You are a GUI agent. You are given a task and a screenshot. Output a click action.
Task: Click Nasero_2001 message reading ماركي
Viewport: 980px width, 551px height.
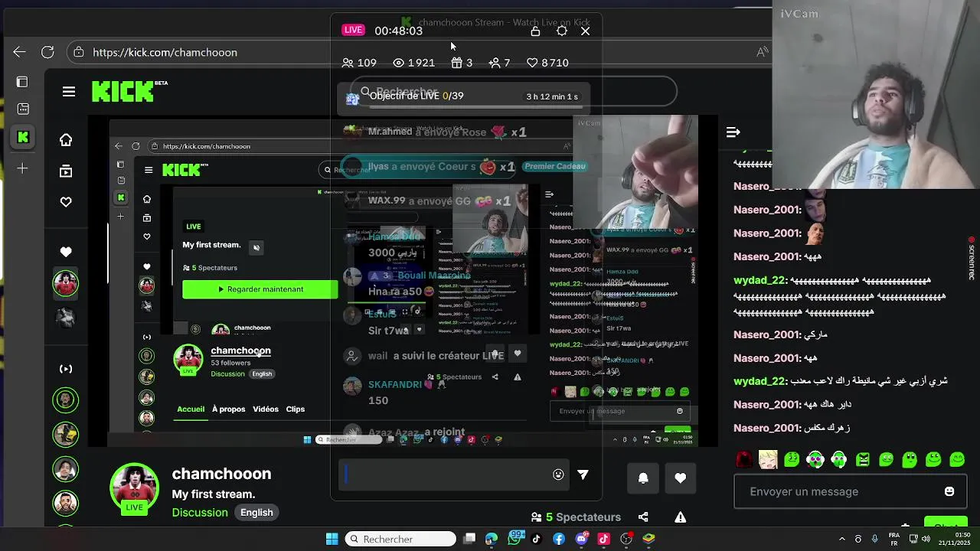pos(780,334)
